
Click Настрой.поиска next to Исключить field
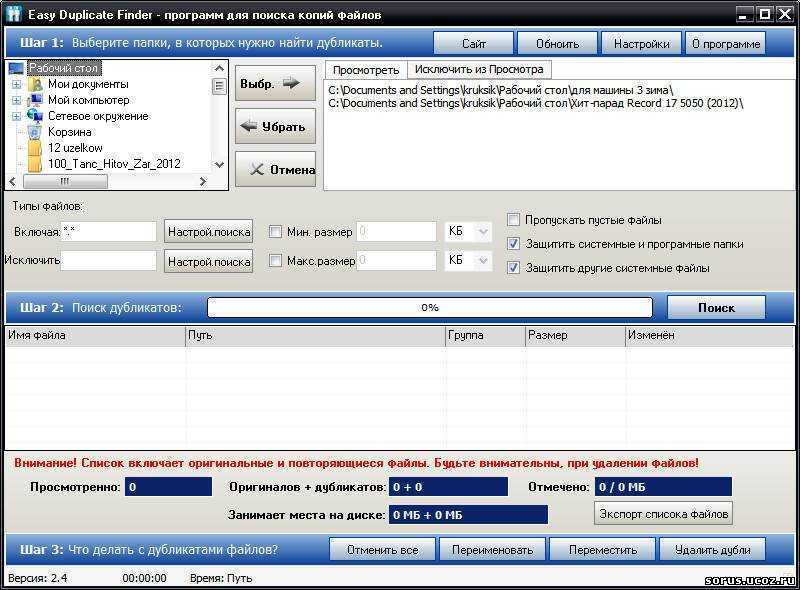(209, 261)
